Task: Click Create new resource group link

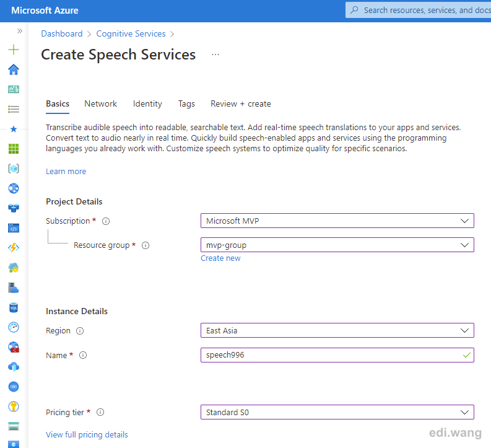Action: pos(220,258)
